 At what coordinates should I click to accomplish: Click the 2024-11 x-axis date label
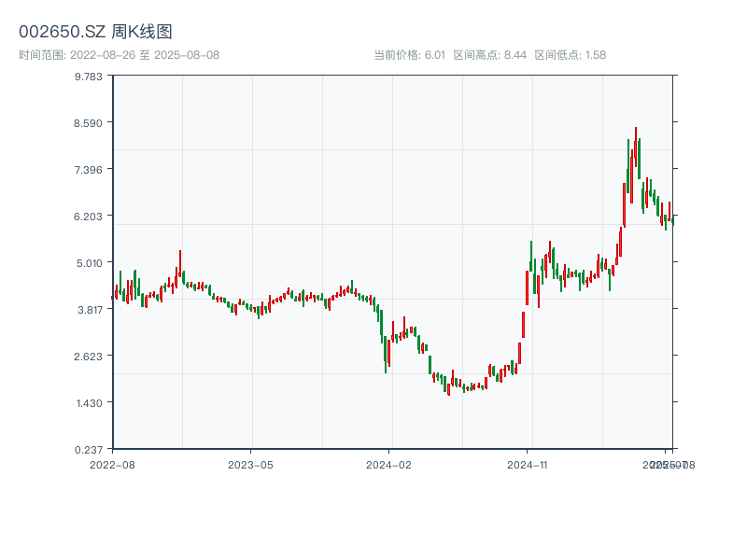527,464
